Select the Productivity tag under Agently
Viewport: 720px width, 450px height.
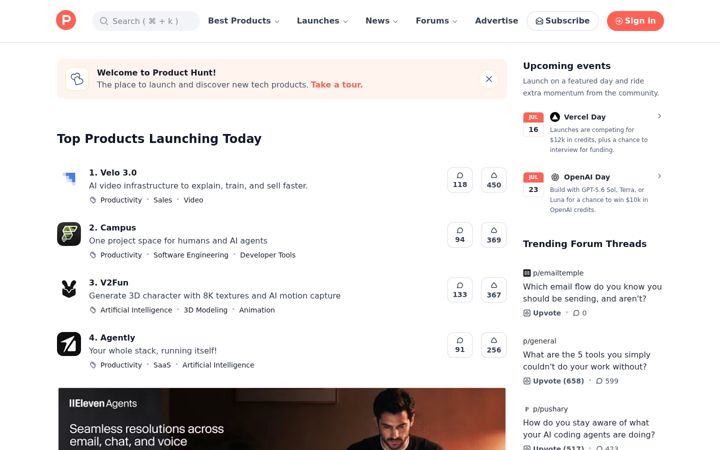pos(121,365)
